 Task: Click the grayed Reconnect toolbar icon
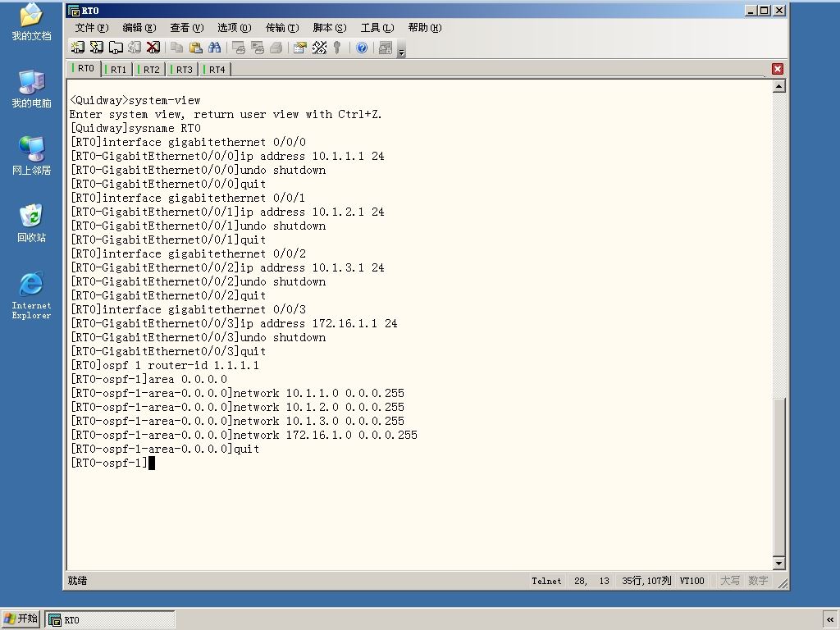click(x=135, y=48)
